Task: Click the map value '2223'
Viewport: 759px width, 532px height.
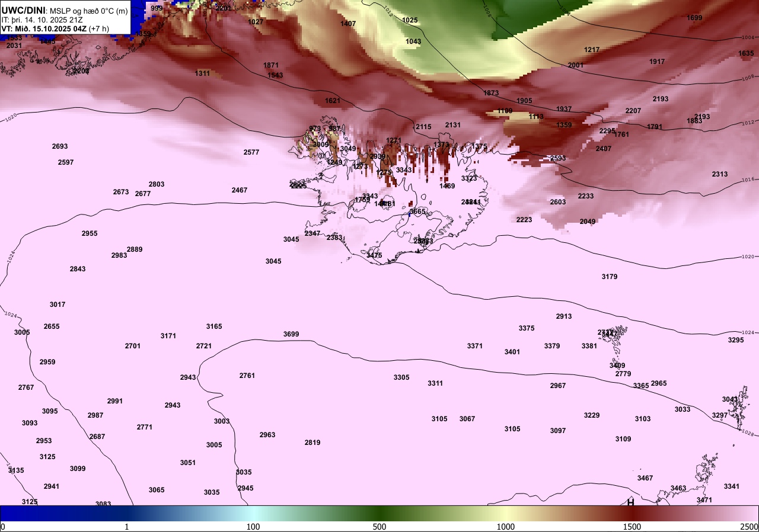Action: point(524,220)
